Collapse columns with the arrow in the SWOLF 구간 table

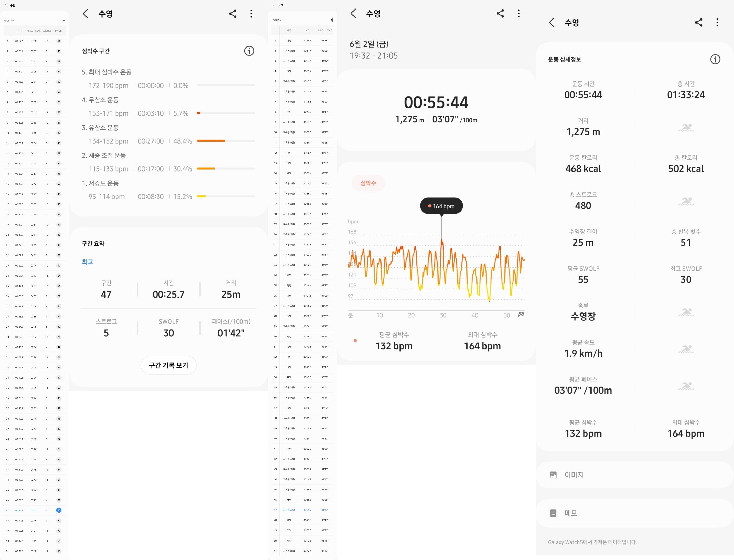point(63,21)
